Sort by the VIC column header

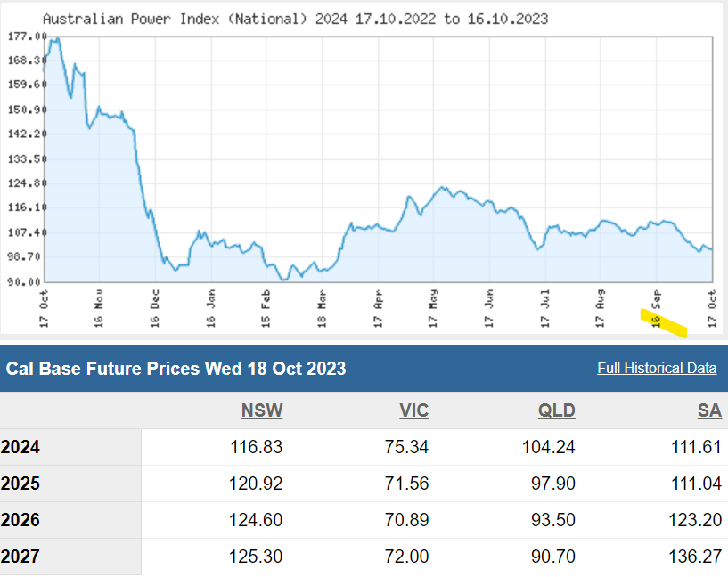coord(414,410)
